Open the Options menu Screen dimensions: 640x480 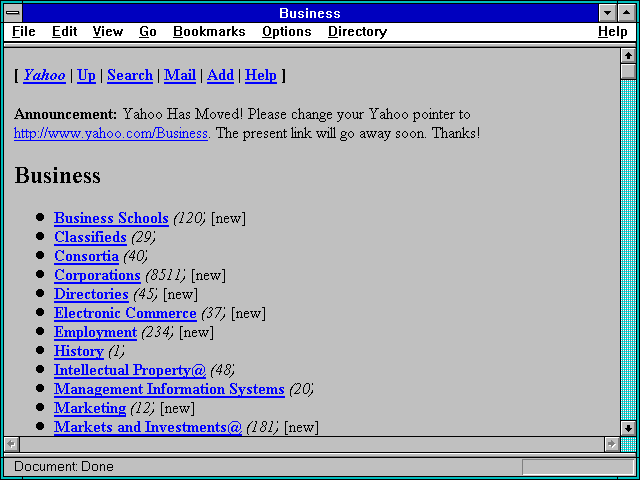point(287,31)
